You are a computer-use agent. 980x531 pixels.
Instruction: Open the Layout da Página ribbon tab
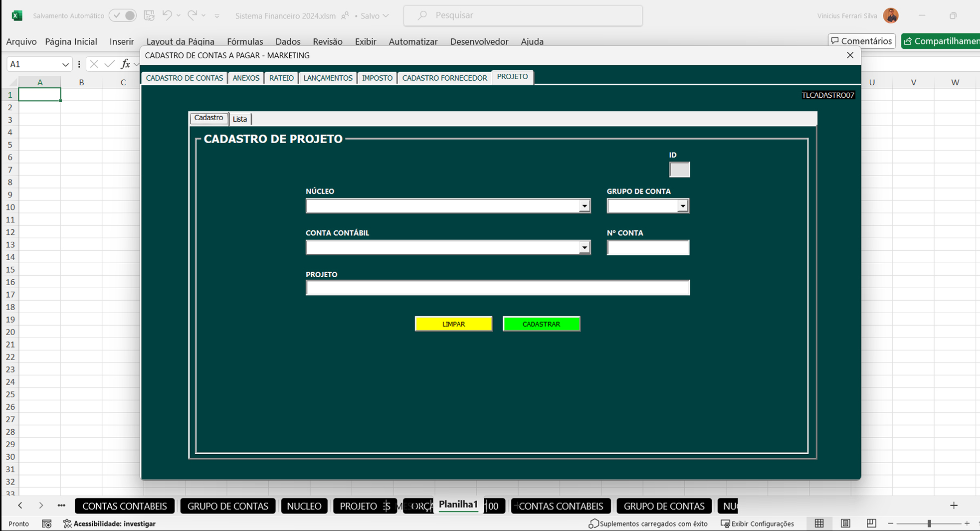pyautogui.click(x=181, y=41)
